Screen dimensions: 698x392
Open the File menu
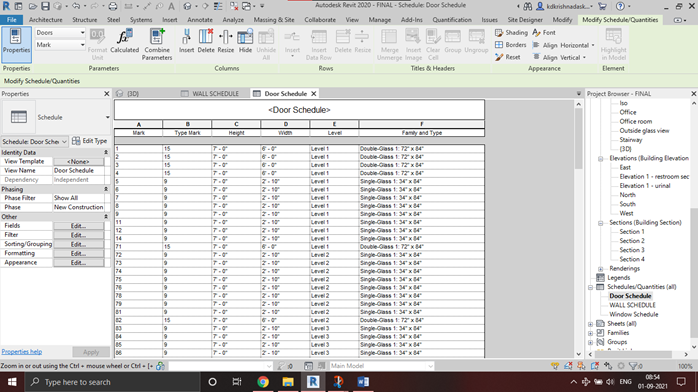(x=12, y=20)
